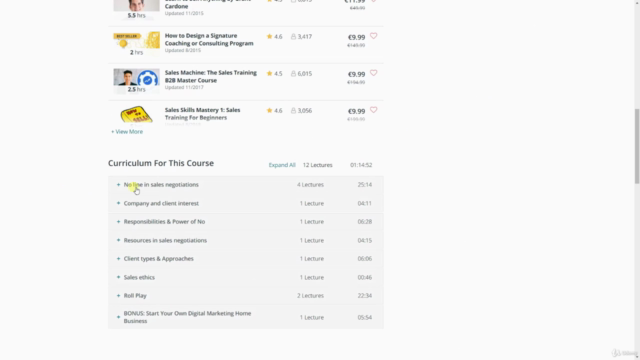640x360 pixels.
Task: Expand Sales ethics curriculum section
Action: pos(246,277)
